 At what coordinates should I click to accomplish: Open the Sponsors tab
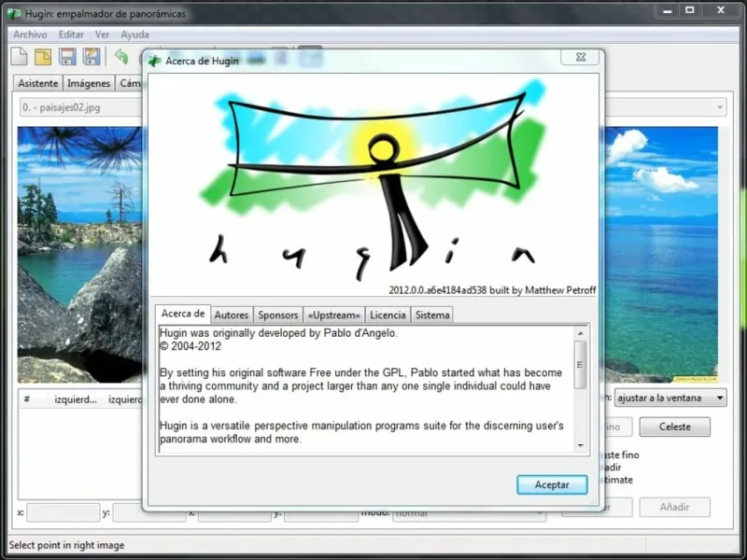click(x=278, y=315)
